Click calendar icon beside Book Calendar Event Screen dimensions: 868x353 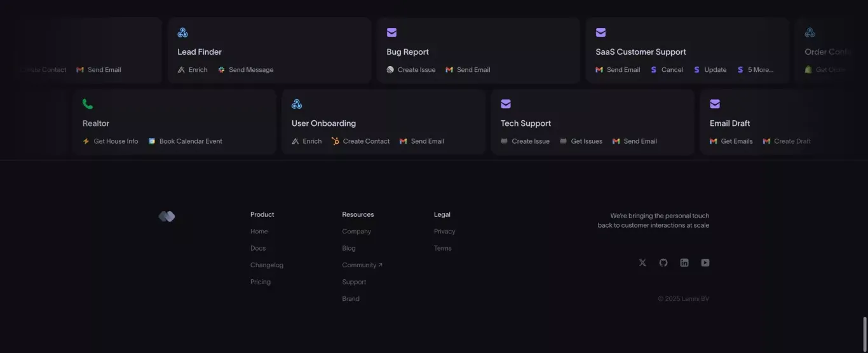pos(152,141)
